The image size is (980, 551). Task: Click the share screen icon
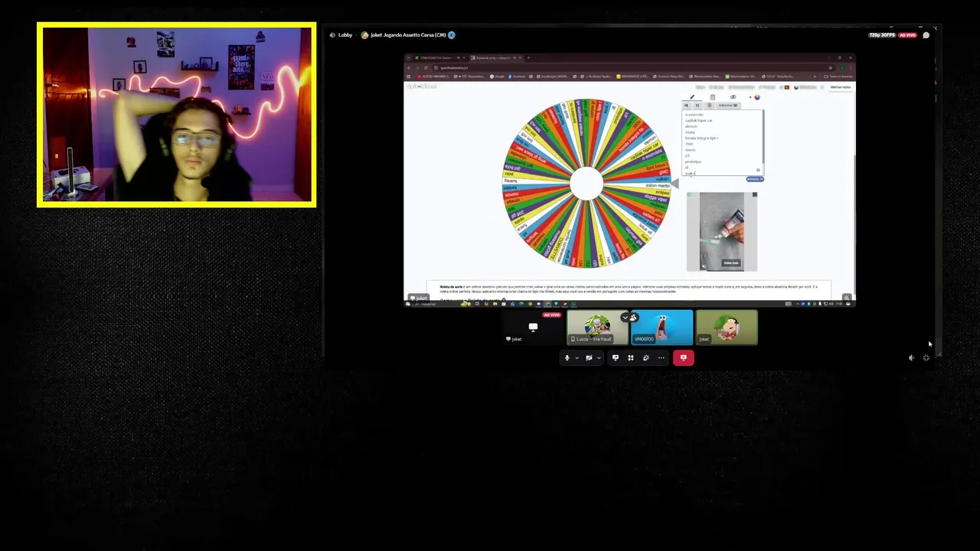[x=615, y=357]
